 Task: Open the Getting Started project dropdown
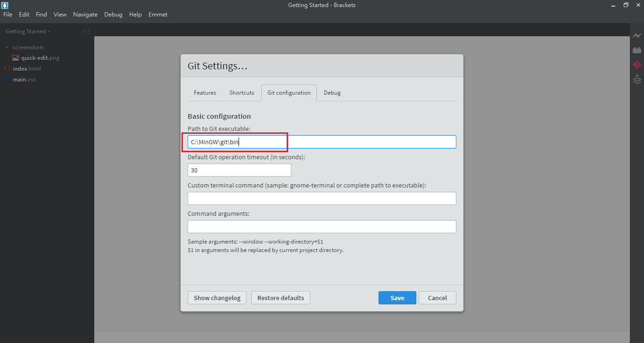(28, 32)
